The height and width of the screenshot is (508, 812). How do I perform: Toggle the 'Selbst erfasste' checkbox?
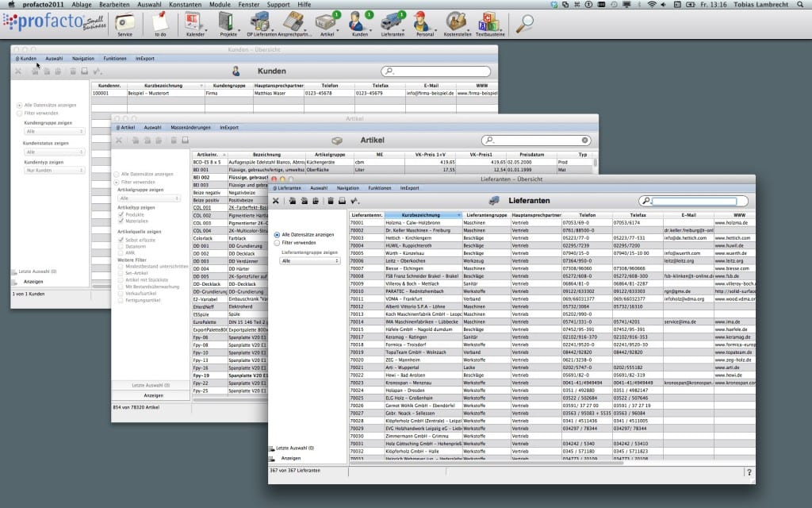click(x=121, y=240)
